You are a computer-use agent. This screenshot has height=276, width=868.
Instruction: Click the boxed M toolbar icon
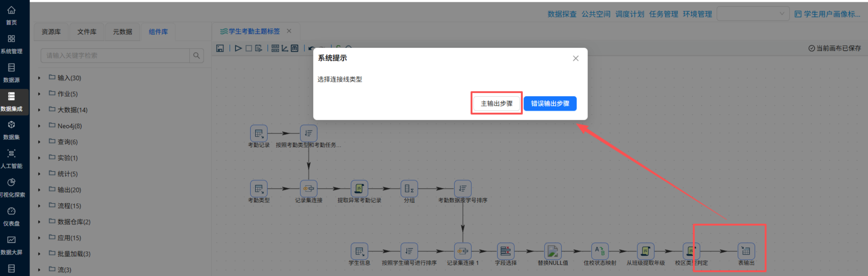(295, 49)
